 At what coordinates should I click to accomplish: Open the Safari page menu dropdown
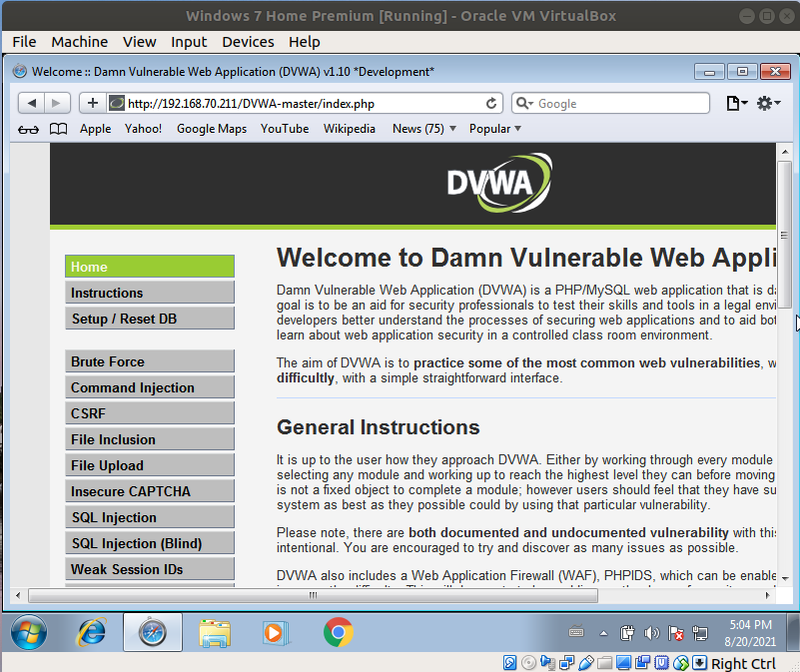737,104
